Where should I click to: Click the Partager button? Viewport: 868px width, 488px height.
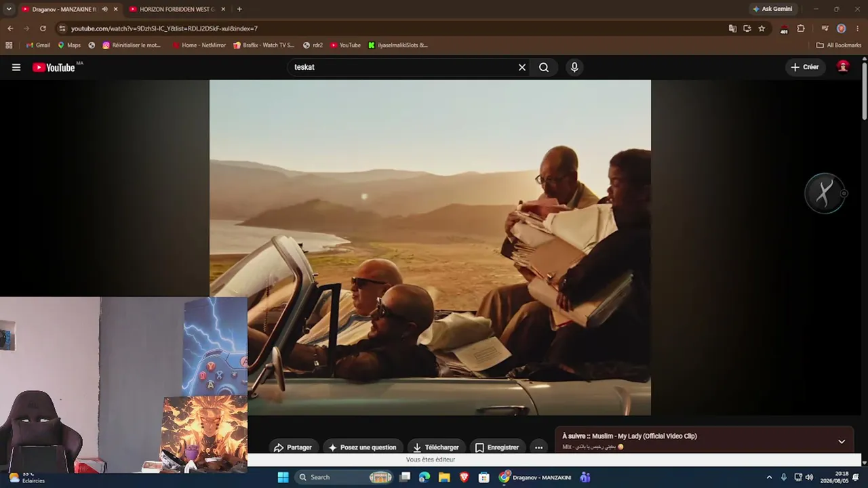[293, 447]
